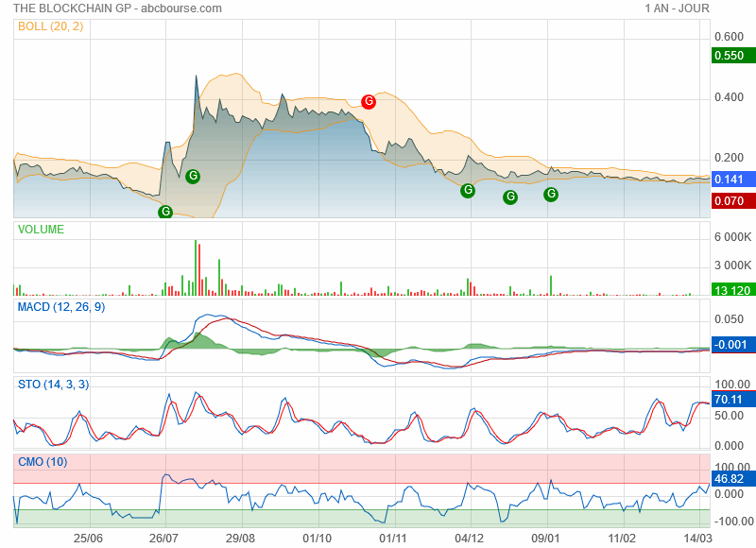Viewport: 756px width, 548px height.
Task: Click the 04/12 date label
Action: click(469, 539)
